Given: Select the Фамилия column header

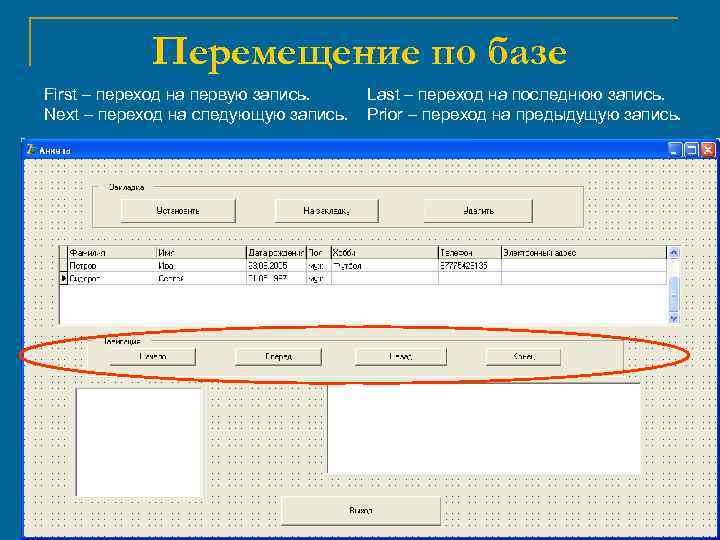Looking at the screenshot, I should 112,253.
